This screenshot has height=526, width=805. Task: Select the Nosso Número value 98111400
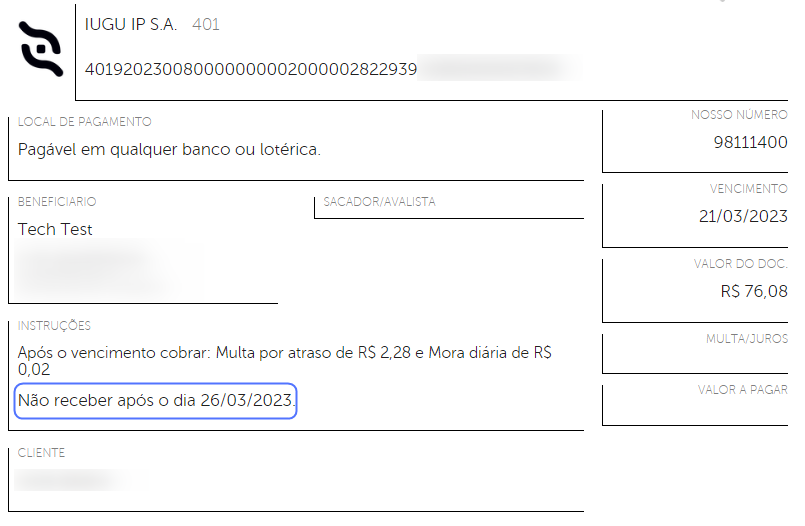click(x=750, y=142)
